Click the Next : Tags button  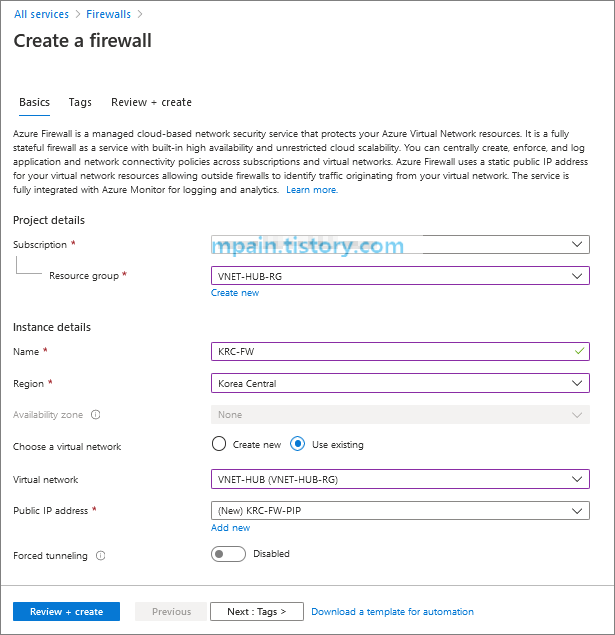point(257,612)
